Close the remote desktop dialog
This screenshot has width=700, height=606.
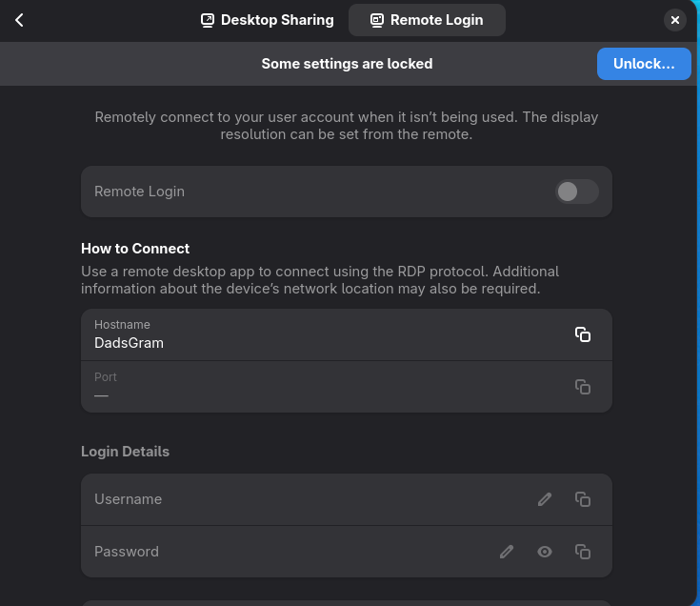coord(674,20)
